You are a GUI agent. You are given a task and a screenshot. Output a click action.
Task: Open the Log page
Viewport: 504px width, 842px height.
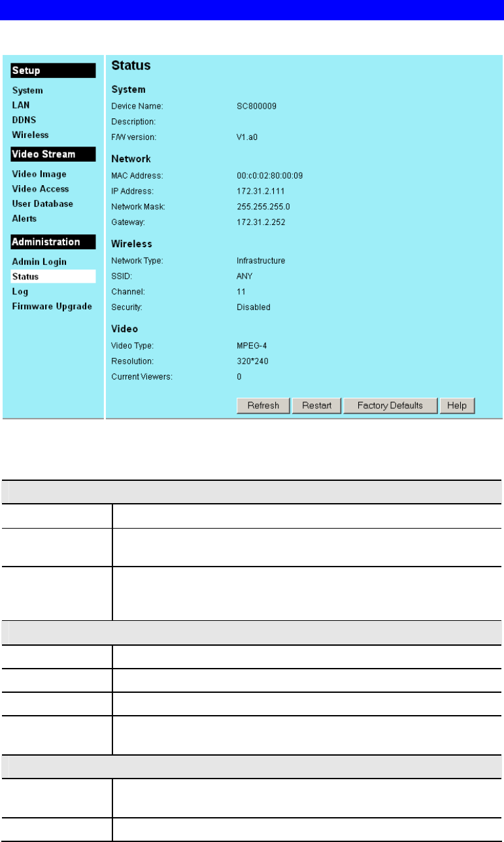coord(20,292)
